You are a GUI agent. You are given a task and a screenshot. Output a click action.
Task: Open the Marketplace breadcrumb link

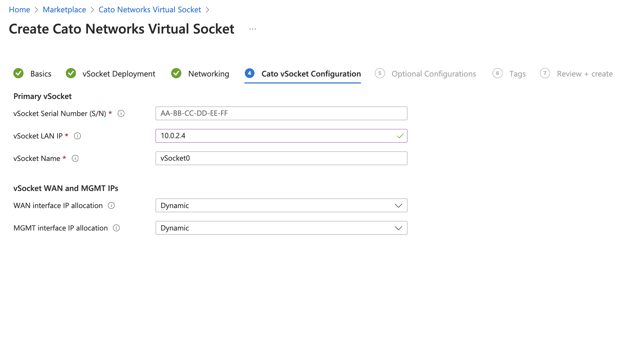(64, 9)
